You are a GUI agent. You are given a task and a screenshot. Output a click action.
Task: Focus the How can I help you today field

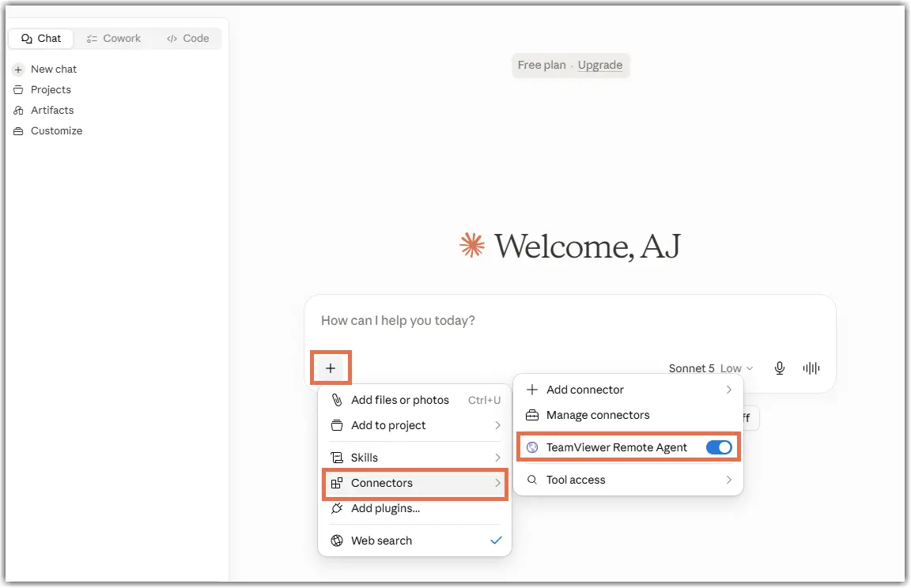[x=569, y=320]
